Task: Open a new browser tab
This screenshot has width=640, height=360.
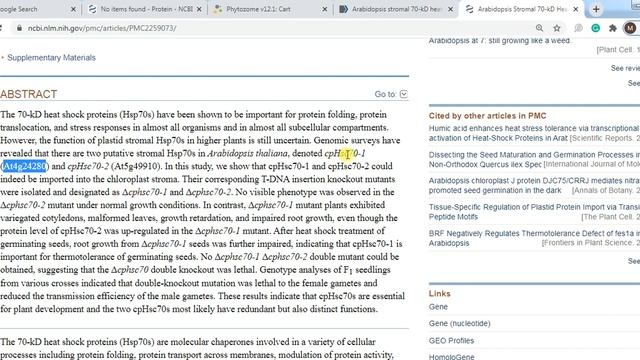Action: point(596,9)
